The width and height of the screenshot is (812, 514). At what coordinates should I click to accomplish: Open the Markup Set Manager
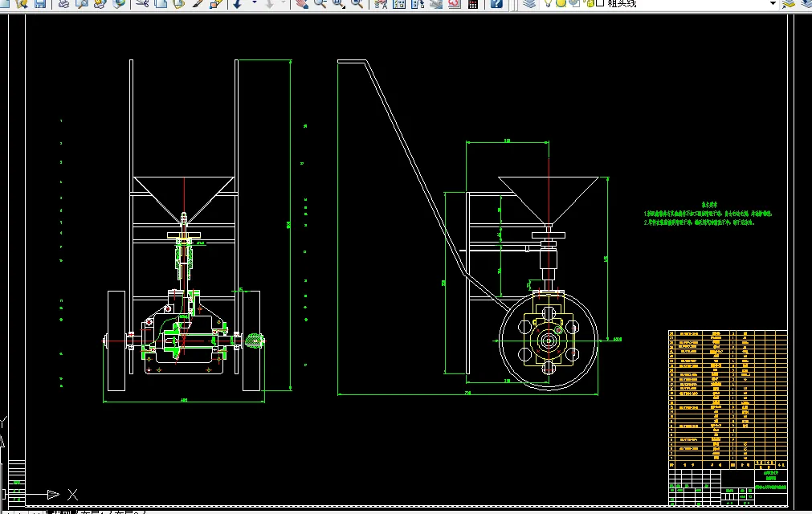click(x=454, y=3)
